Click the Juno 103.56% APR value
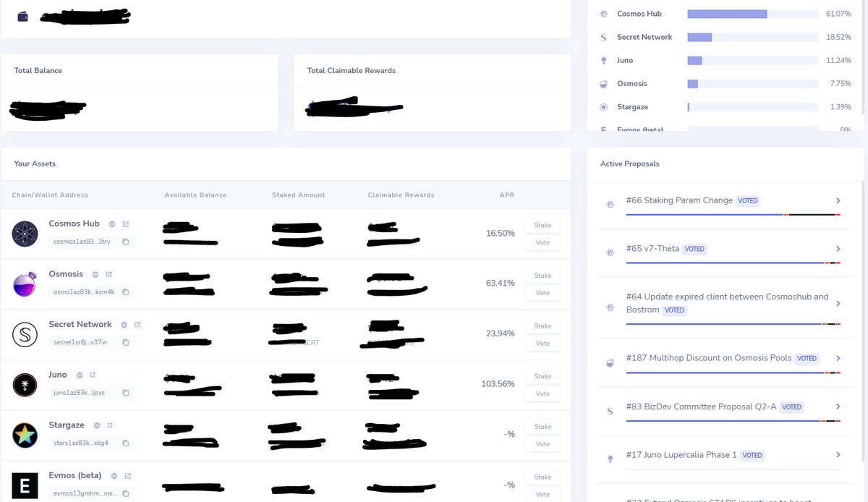 (498, 384)
